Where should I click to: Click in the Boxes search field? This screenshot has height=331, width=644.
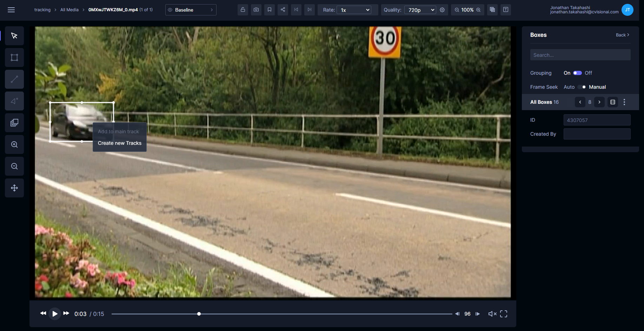[580, 55]
